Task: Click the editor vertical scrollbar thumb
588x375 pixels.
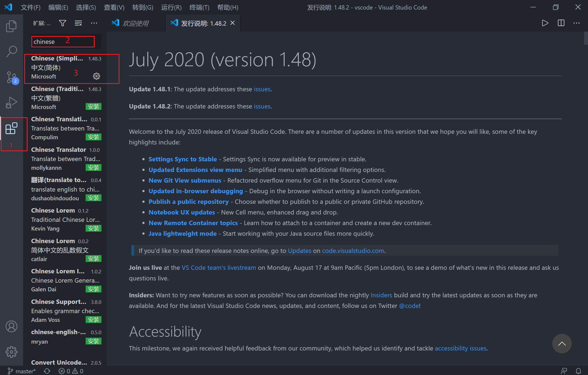Action: [x=586, y=38]
